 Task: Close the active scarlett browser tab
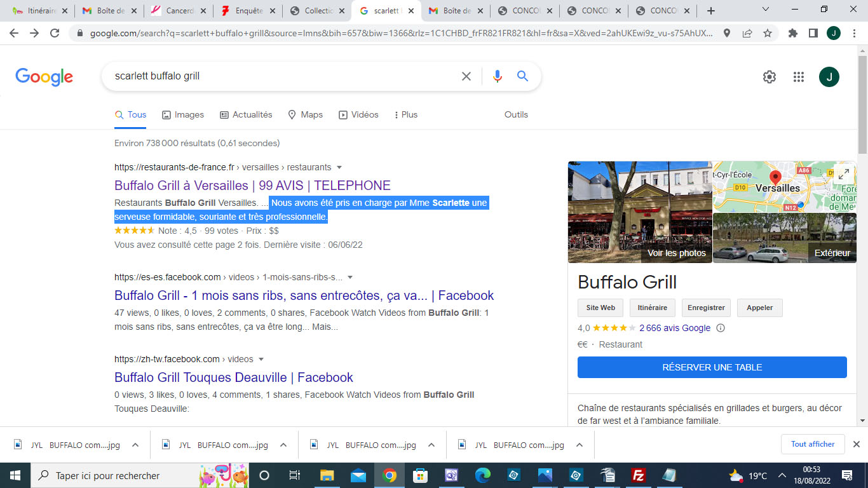[x=410, y=11]
